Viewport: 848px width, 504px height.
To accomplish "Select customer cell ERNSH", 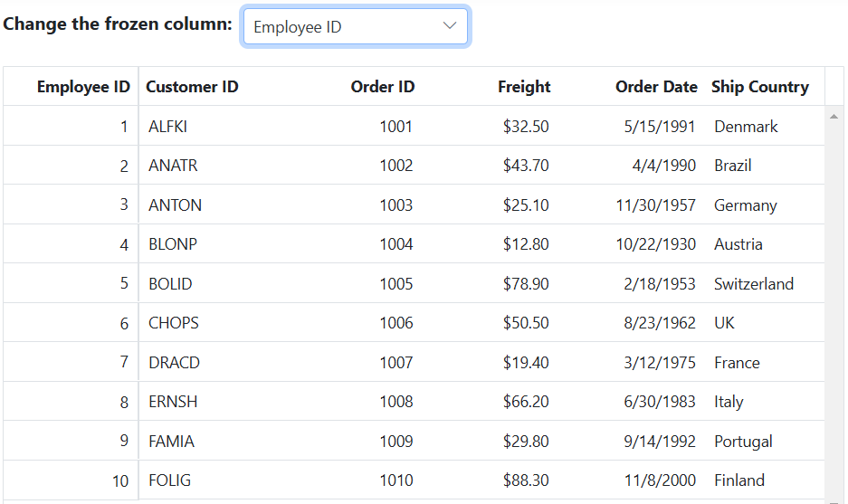I will (173, 402).
